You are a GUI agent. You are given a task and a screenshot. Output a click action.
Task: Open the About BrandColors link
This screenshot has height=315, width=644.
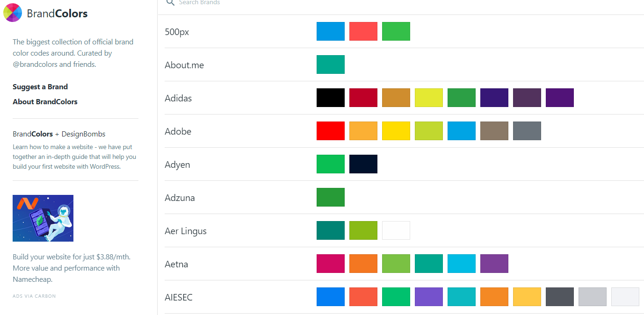click(x=45, y=102)
